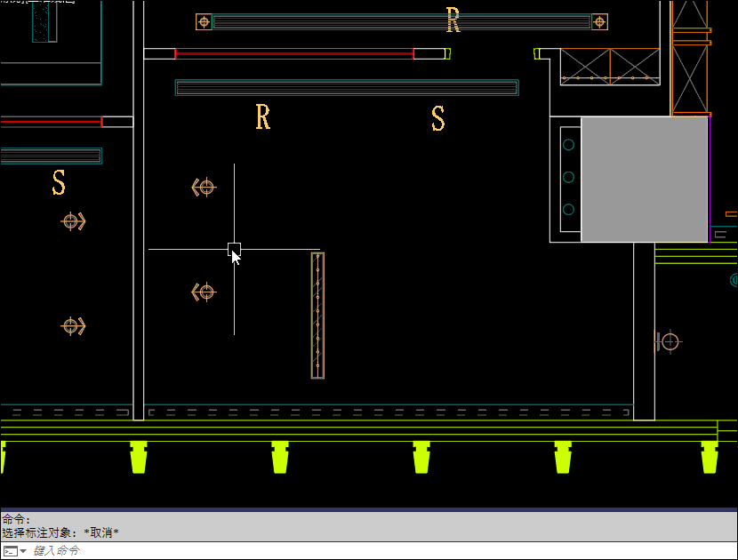The height and width of the screenshot is (560, 738).
Task: Select the vertical orange strip light fixture
Action: (317, 316)
